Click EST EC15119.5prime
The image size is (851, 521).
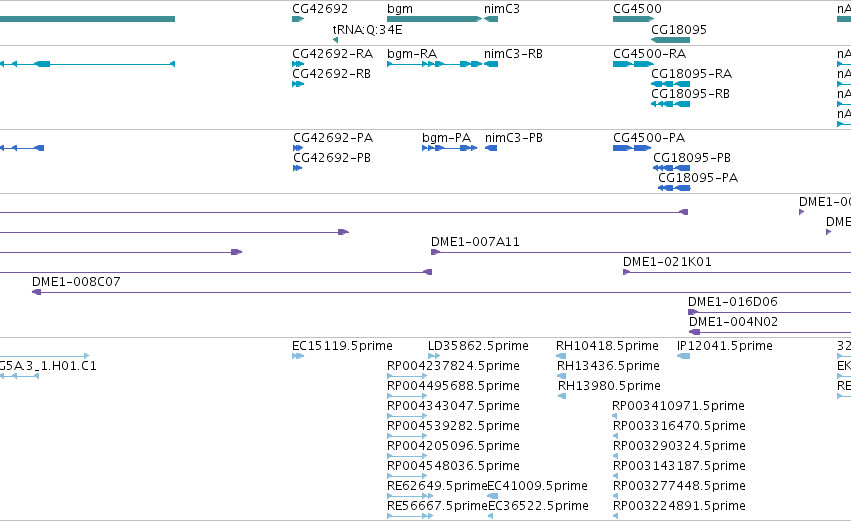pos(298,356)
